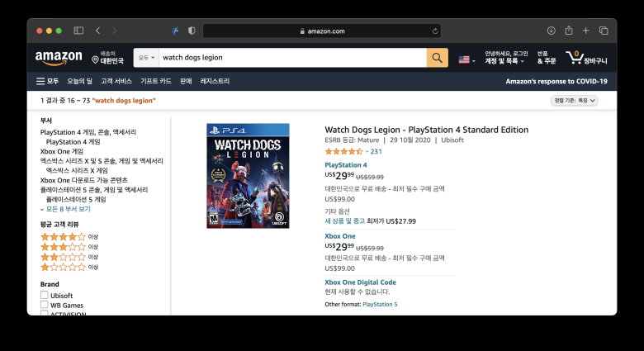The height and width of the screenshot is (351, 644).
Task: Click the product star rating
Action: pos(343,151)
